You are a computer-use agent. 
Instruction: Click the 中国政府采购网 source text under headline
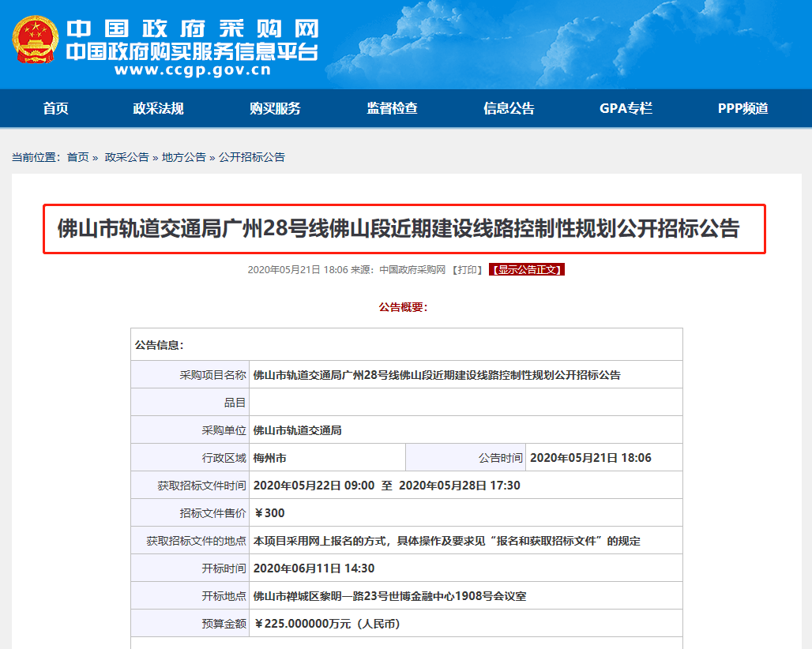(412, 270)
